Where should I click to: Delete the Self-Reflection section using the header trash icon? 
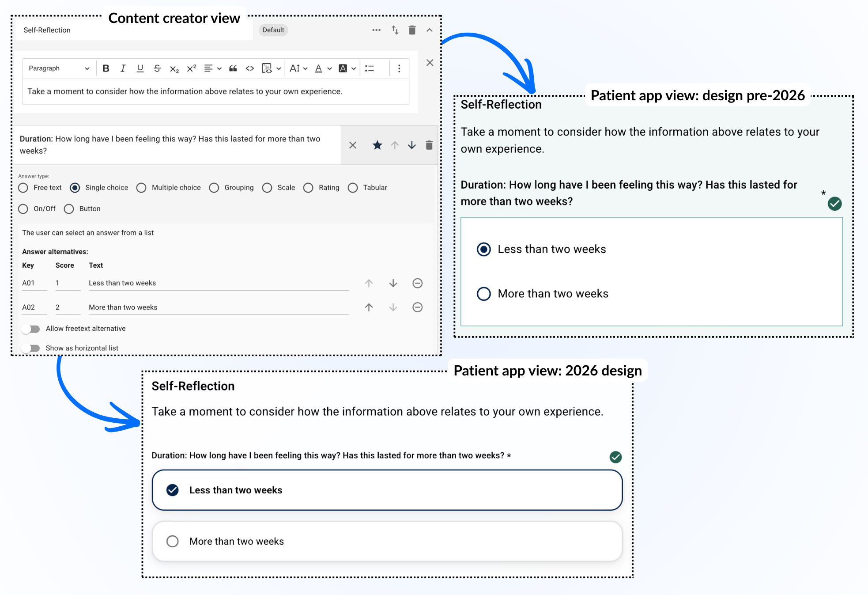pos(412,30)
